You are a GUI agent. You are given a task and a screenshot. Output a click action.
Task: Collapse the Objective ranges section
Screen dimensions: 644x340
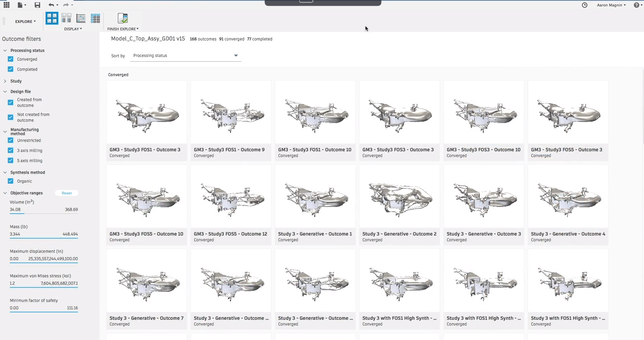point(5,193)
